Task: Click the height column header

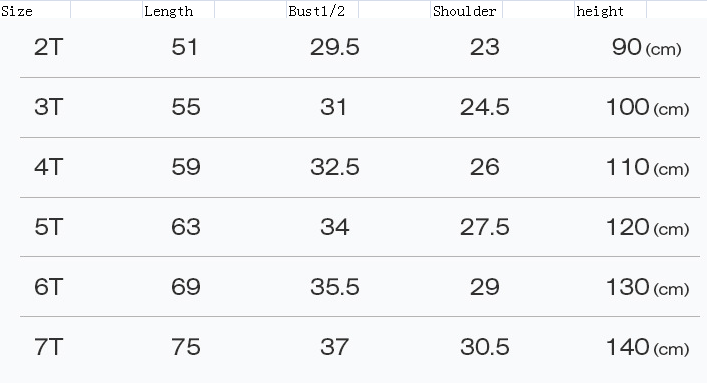Action: (x=600, y=11)
